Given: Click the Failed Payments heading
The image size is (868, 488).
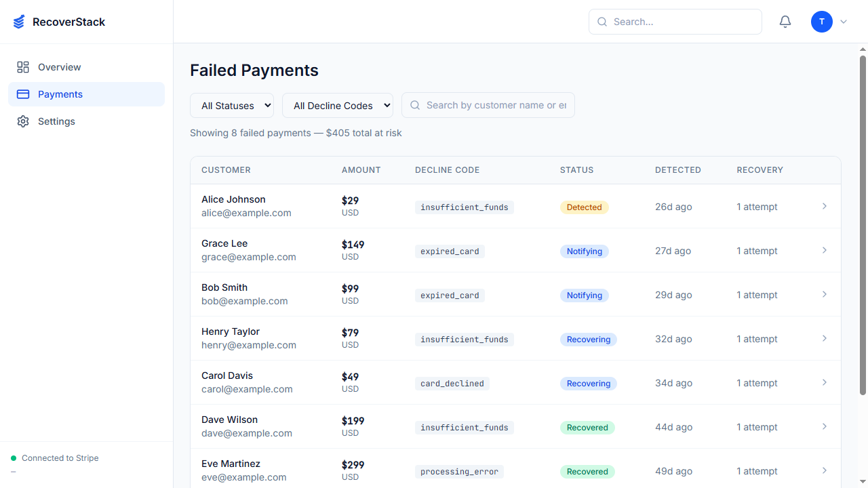Looking at the screenshot, I should pos(254,70).
